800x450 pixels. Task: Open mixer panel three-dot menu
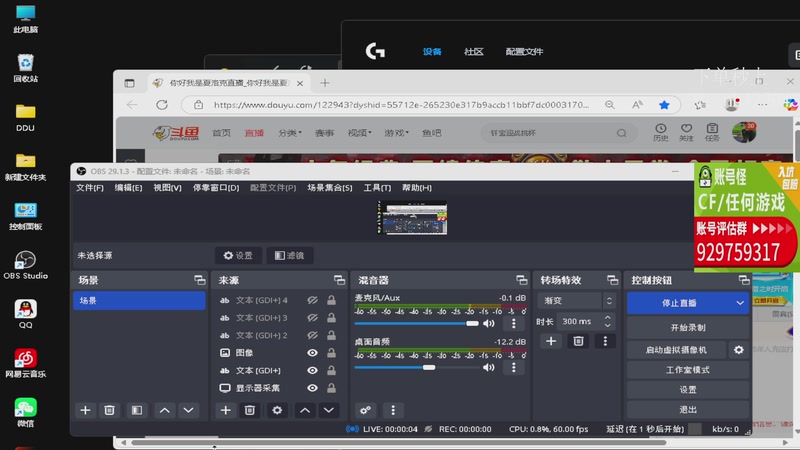point(393,410)
